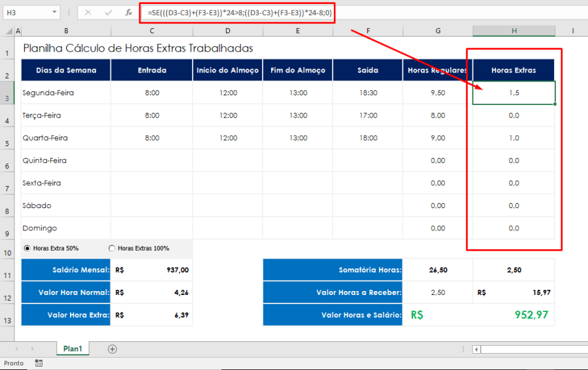Click Horas Regulares cell 8,00
588x370 pixels.
click(x=438, y=116)
